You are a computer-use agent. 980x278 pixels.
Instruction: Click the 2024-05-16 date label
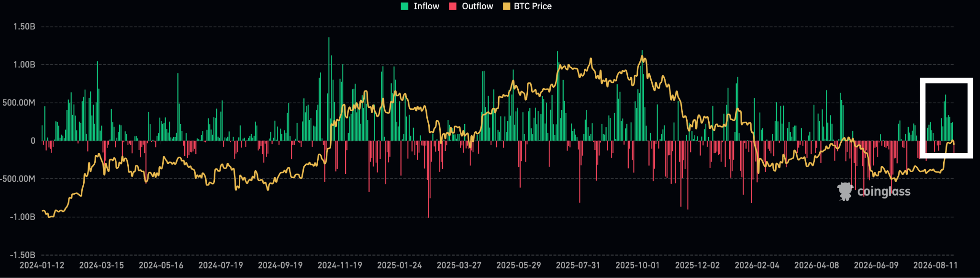(161, 265)
